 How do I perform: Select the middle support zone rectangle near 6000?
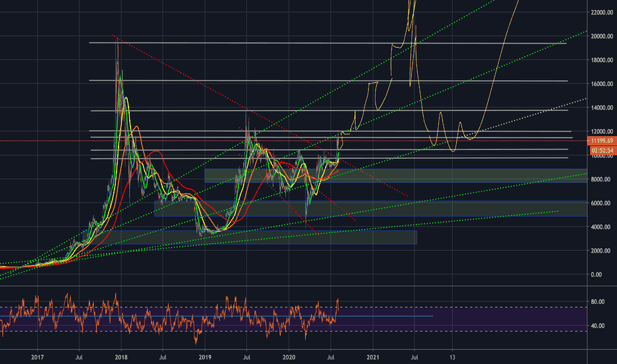click(x=371, y=208)
